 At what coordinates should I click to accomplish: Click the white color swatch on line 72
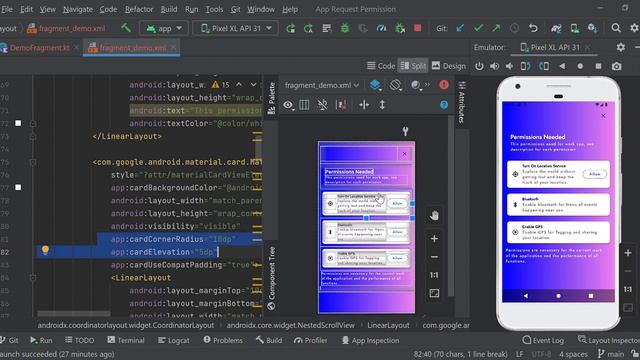(18, 123)
